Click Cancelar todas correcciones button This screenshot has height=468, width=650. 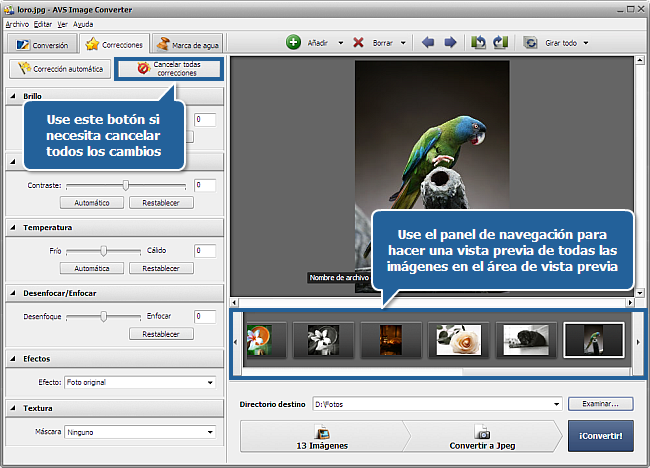[168, 68]
